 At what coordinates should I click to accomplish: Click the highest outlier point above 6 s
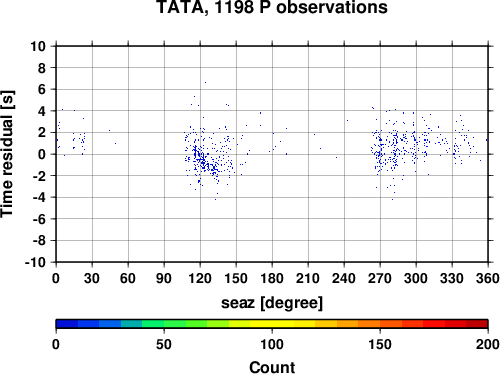[x=205, y=82]
